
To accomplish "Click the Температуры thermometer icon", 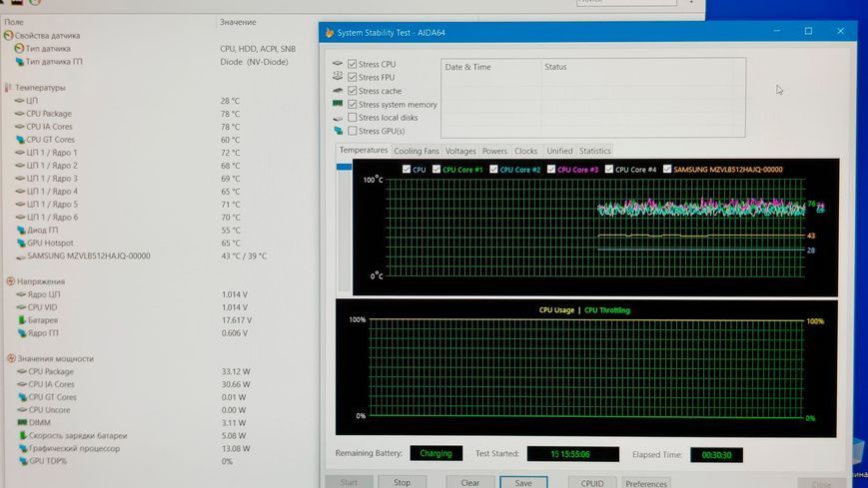I will point(8,88).
